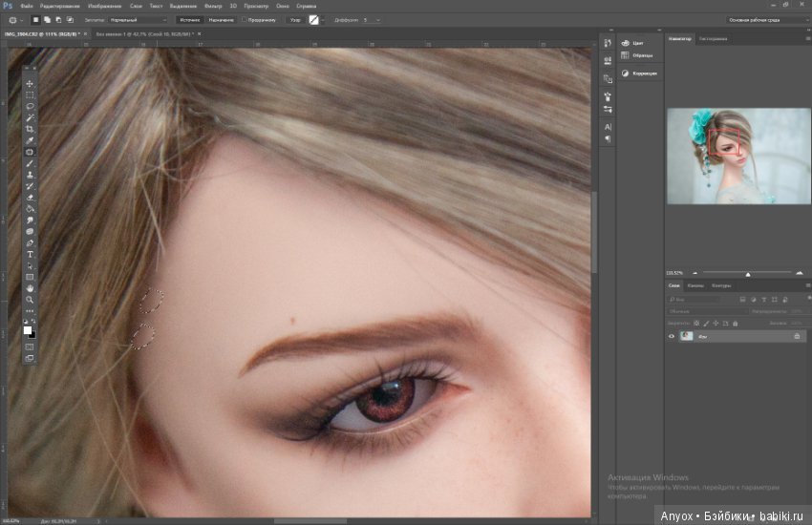The height and width of the screenshot is (525, 812).
Task: Select the Hand tool
Action: point(30,288)
